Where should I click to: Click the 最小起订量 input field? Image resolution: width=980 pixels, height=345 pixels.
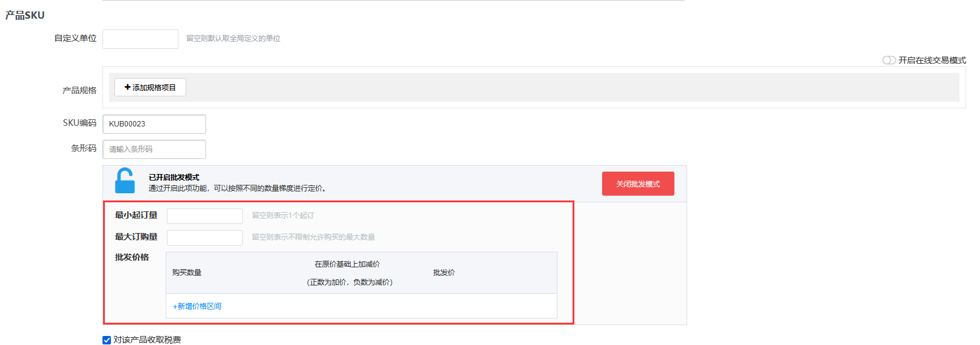[x=205, y=216]
